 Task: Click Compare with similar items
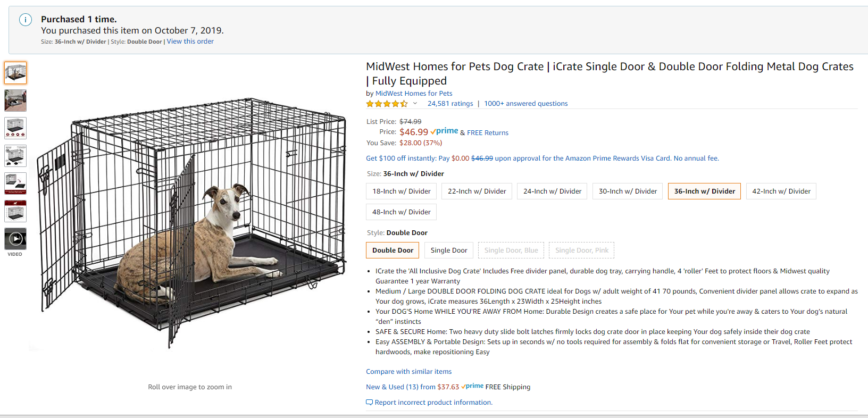click(408, 372)
